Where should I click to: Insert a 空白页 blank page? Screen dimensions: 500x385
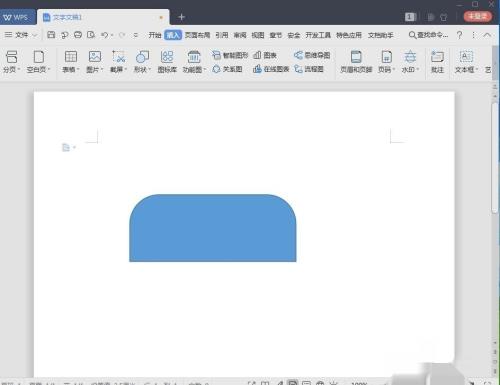pyautogui.click(x=38, y=61)
